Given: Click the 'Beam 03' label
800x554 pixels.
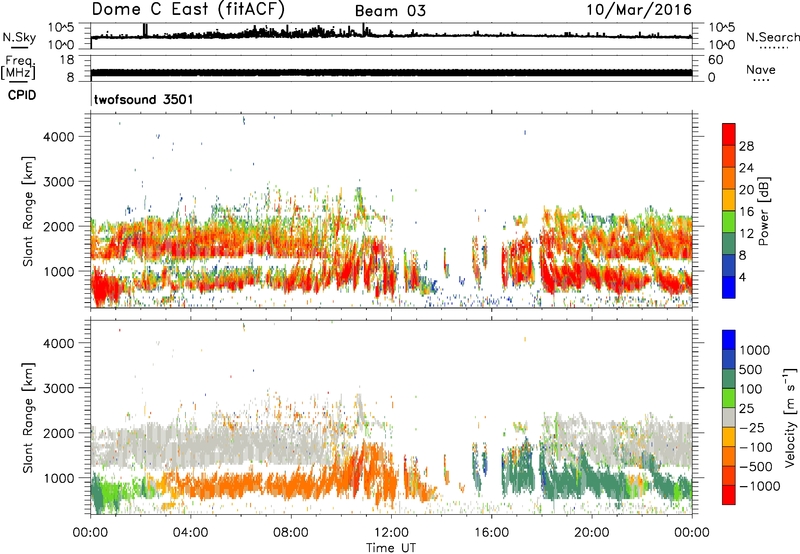Looking at the screenshot, I should click(x=390, y=11).
